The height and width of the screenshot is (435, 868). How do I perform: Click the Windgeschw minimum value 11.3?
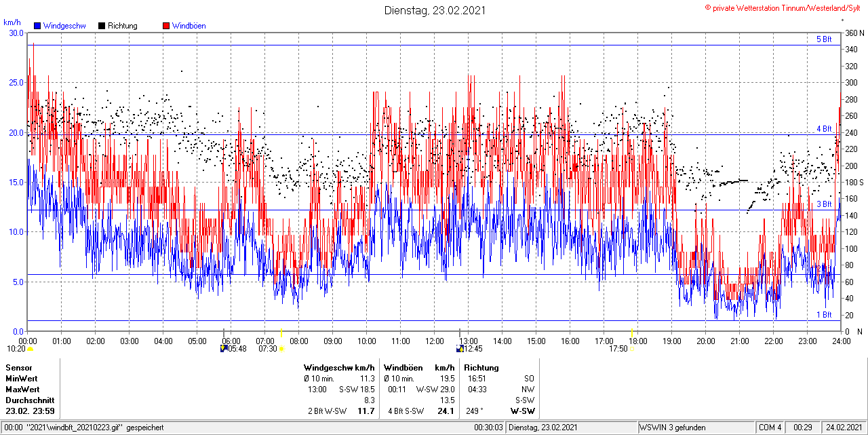coord(367,379)
